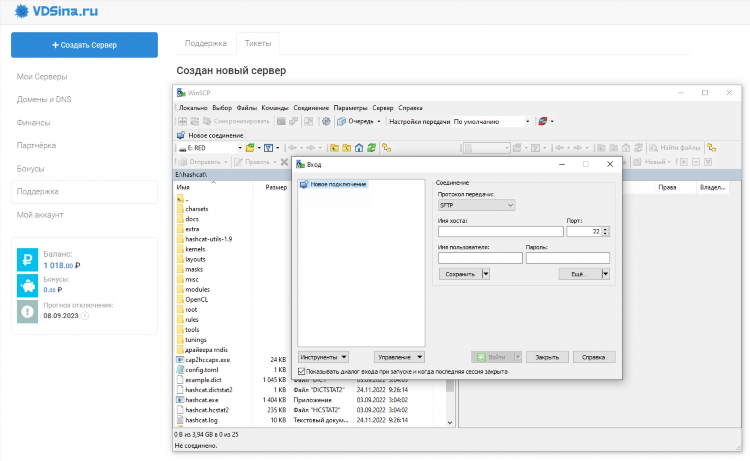Viewport: 750px width, 461px height.
Task: Open the Управление dropdown button
Action: point(399,357)
